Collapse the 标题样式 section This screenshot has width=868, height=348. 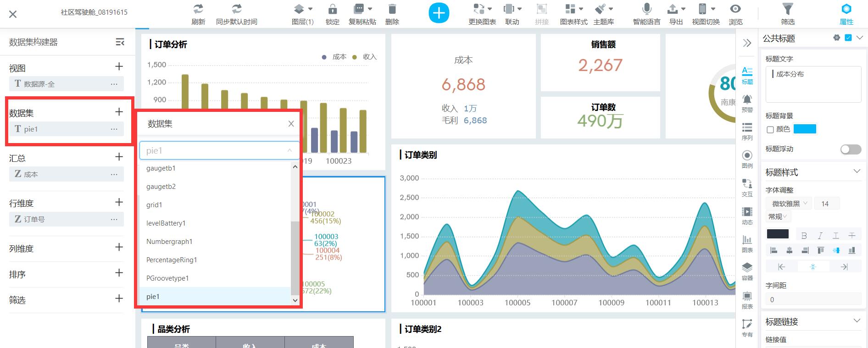click(x=857, y=172)
